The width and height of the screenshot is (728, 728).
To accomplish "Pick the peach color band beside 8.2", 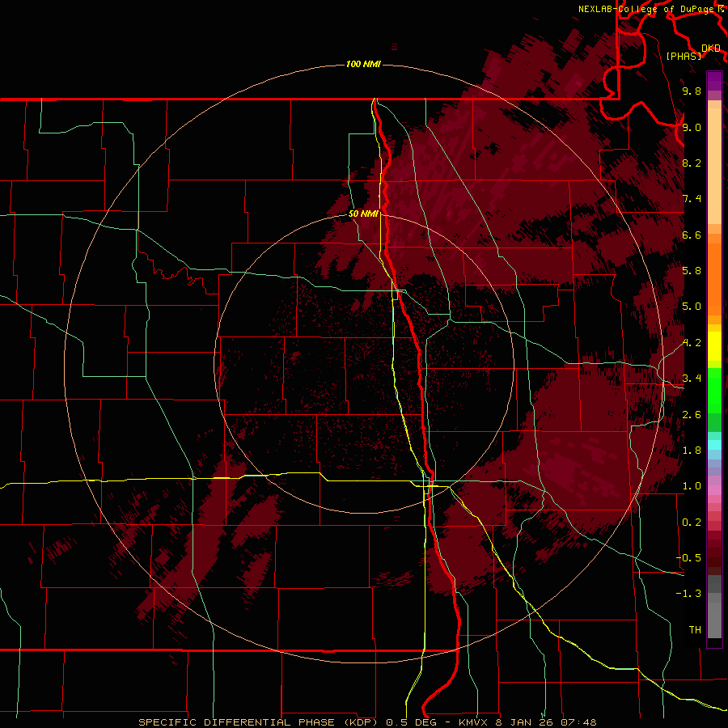I will click(714, 166).
